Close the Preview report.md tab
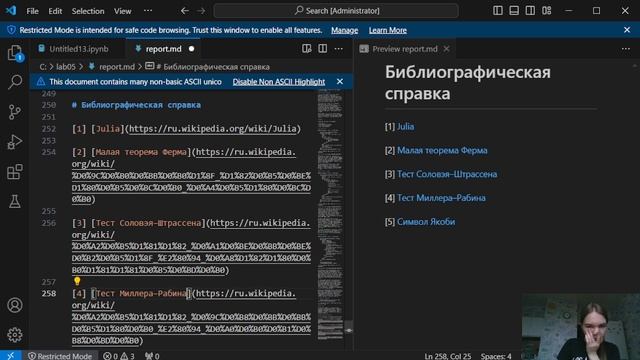The width and height of the screenshot is (640, 360). click(x=447, y=49)
